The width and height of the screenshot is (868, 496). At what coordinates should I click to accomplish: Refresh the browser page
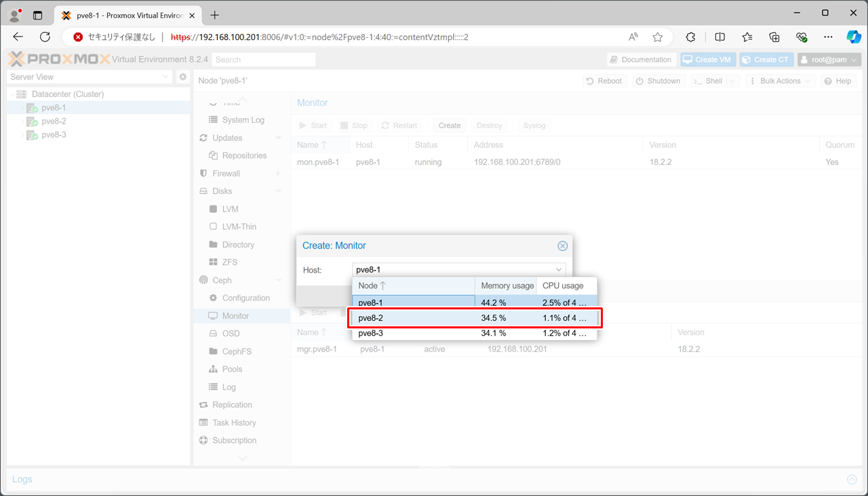pyautogui.click(x=45, y=37)
